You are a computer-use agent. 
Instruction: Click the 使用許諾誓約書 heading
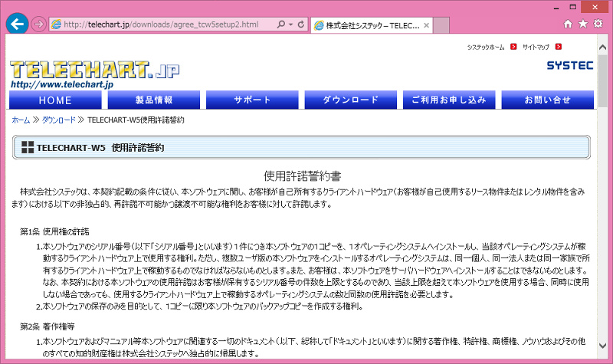[303, 176]
